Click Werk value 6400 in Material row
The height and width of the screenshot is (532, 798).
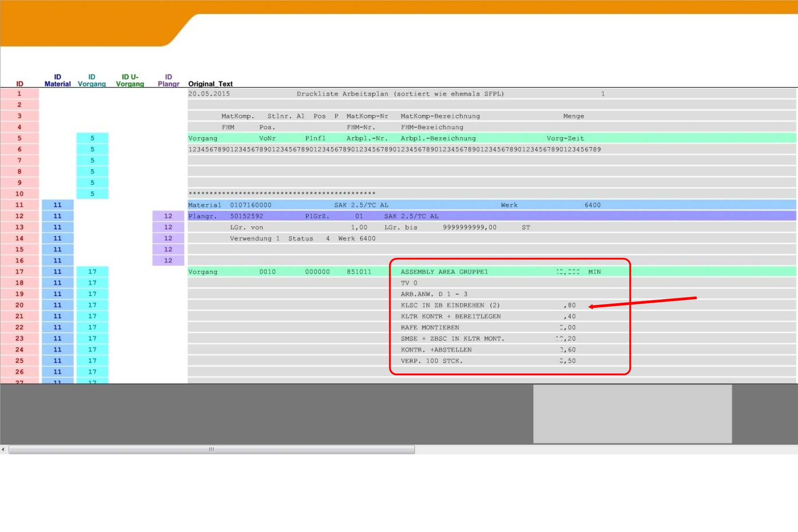tap(593, 205)
